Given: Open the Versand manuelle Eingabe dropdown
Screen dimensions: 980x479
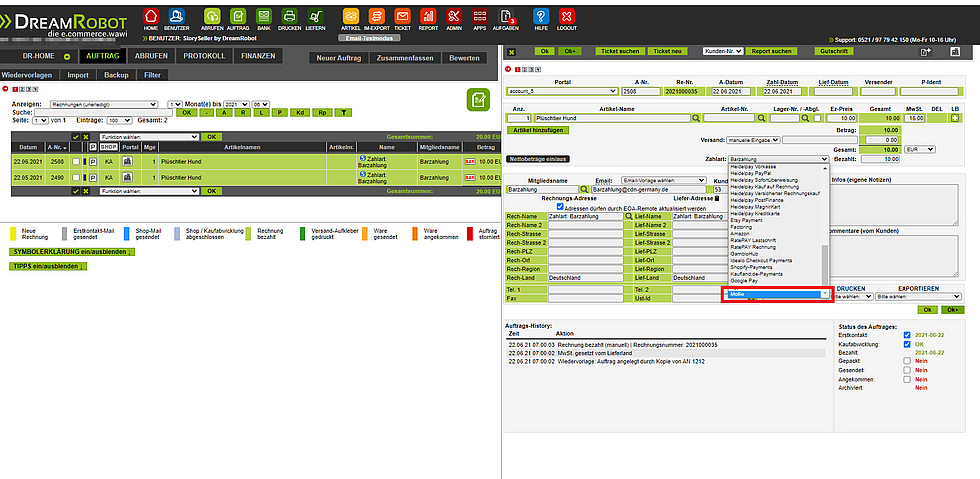Looking at the screenshot, I should (754, 140).
